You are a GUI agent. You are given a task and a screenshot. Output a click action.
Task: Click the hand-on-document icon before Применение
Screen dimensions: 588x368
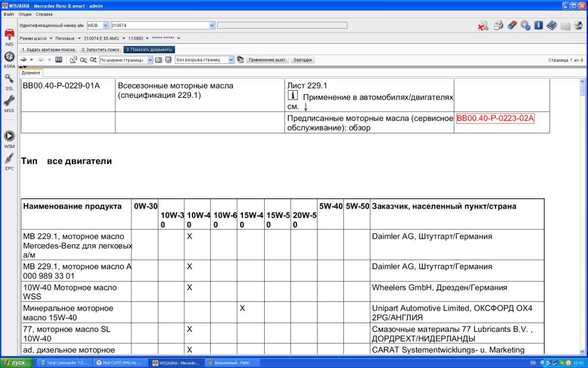point(240,60)
